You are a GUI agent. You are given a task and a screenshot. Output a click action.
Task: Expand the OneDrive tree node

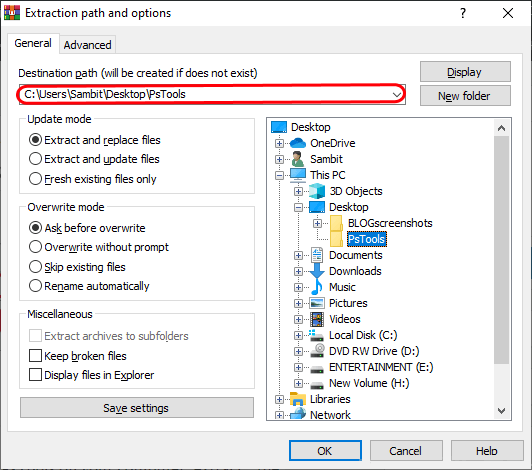[279, 144]
